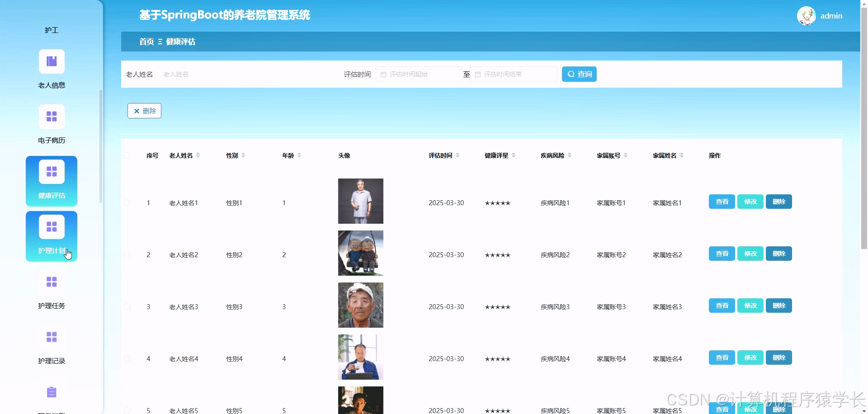The height and width of the screenshot is (414, 868).
Task: Click the 删除 batch delete button
Action: tap(144, 111)
